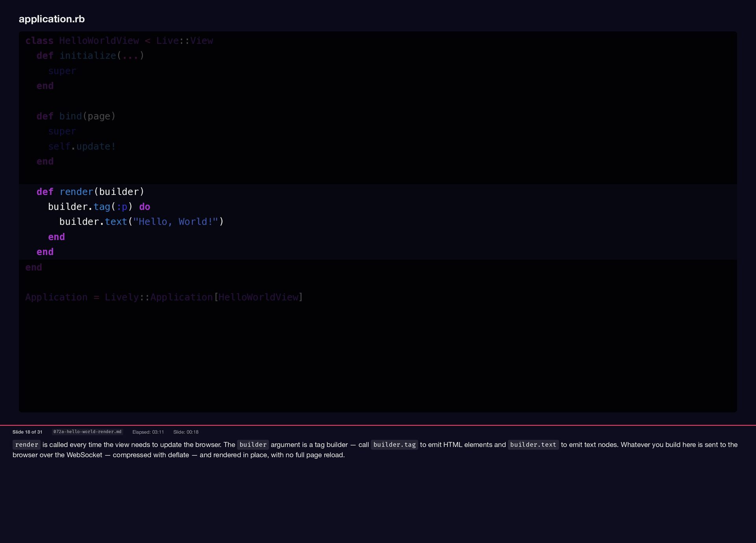Click the 'Elapsed: 03:11' timer

pos(148,432)
